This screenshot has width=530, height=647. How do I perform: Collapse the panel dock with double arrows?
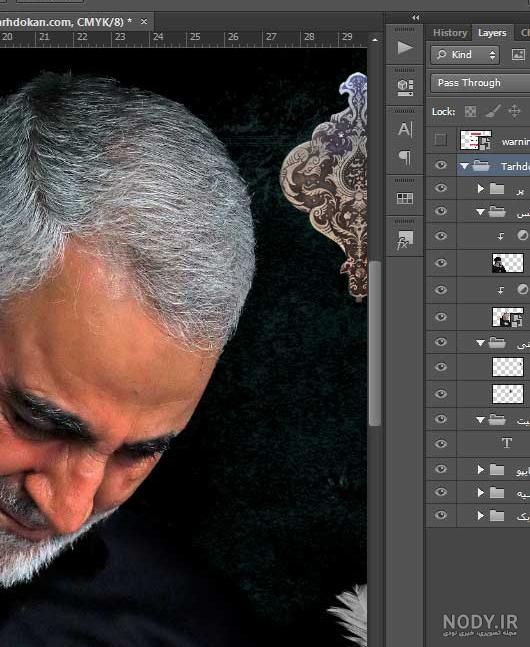point(416,17)
